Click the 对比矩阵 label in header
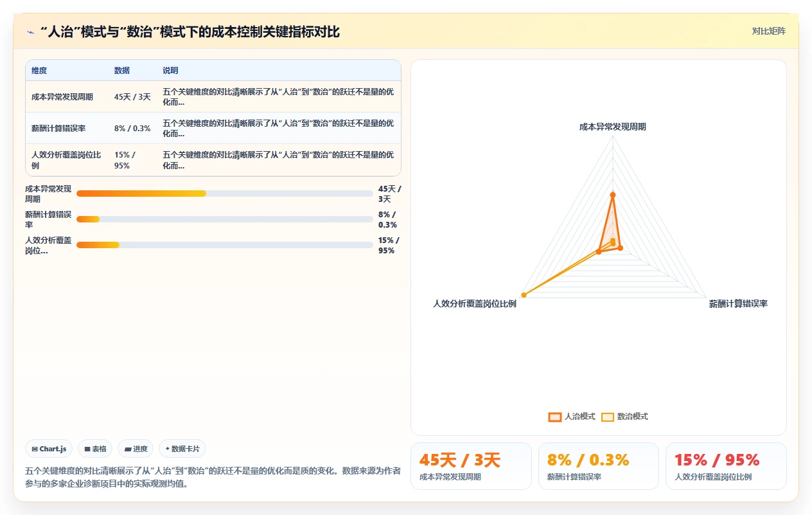Screen dimensions: 812x515 [x=768, y=31]
